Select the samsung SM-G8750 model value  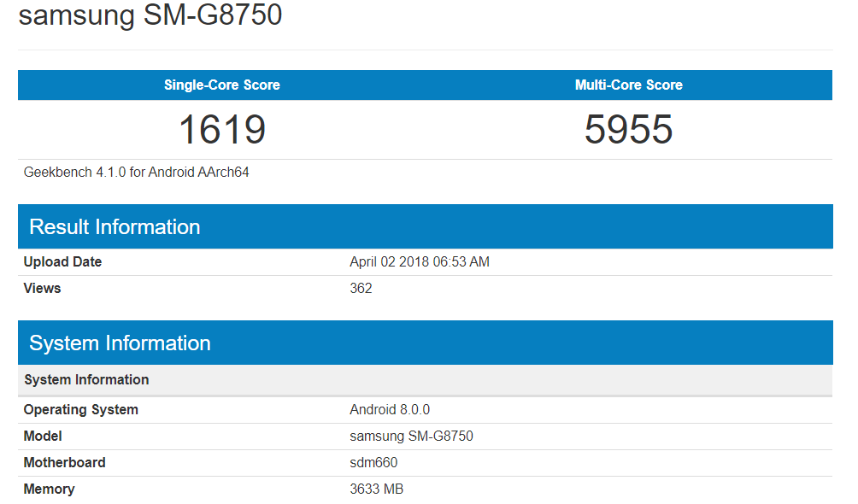(x=413, y=436)
